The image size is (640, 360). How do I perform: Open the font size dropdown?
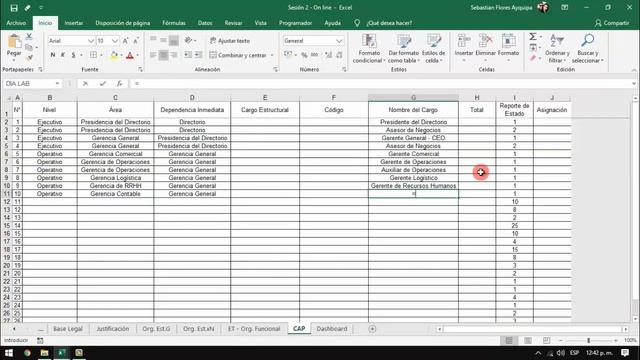pyautogui.click(x=115, y=41)
